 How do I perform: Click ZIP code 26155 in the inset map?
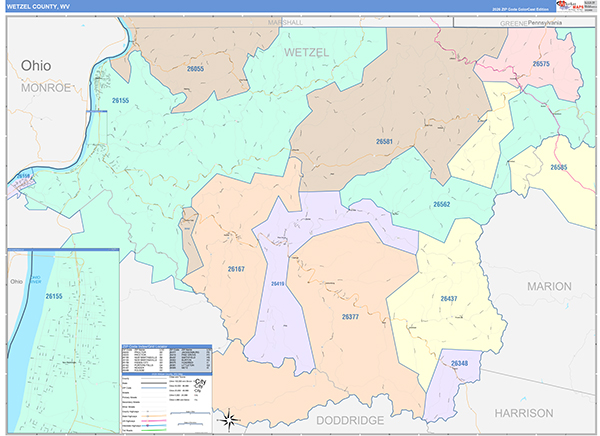click(54, 296)
